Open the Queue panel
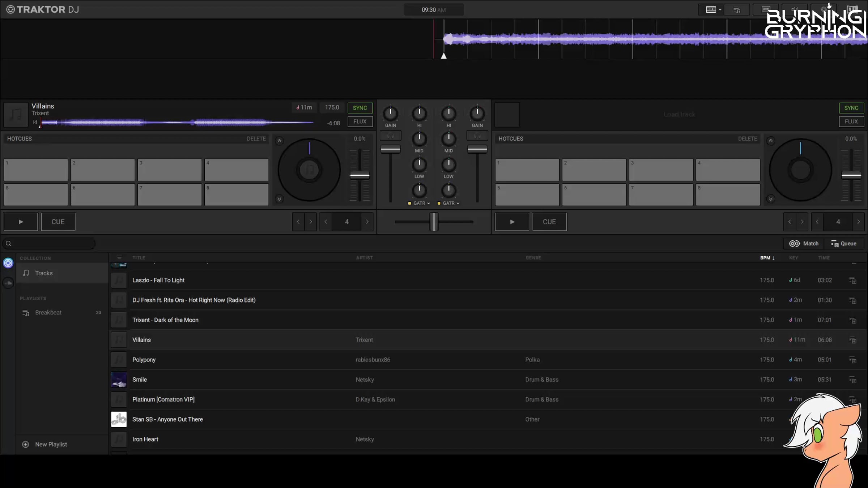 844,244
